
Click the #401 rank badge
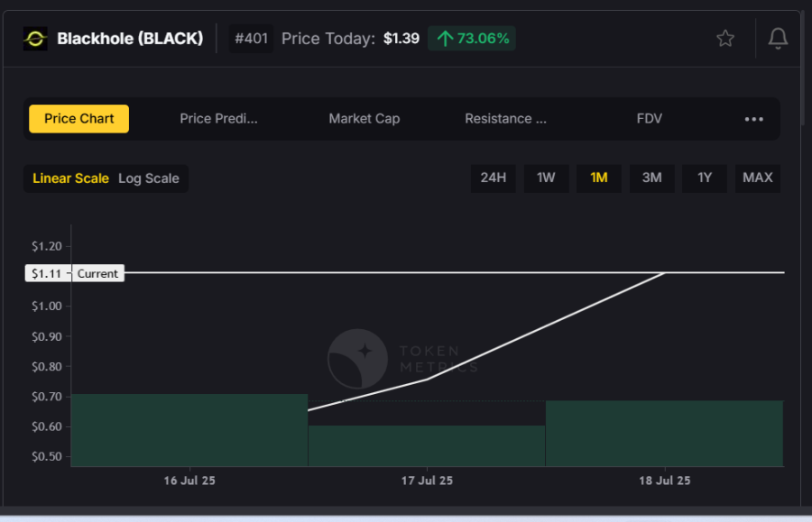click(x=251, y=39)
